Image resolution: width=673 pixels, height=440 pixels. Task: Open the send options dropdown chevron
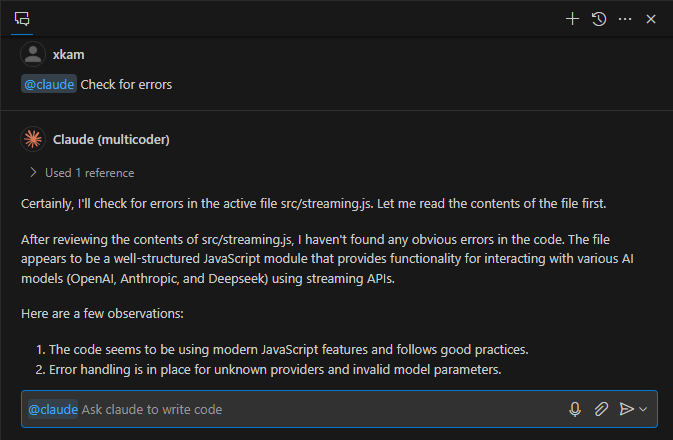coord(643,409)
